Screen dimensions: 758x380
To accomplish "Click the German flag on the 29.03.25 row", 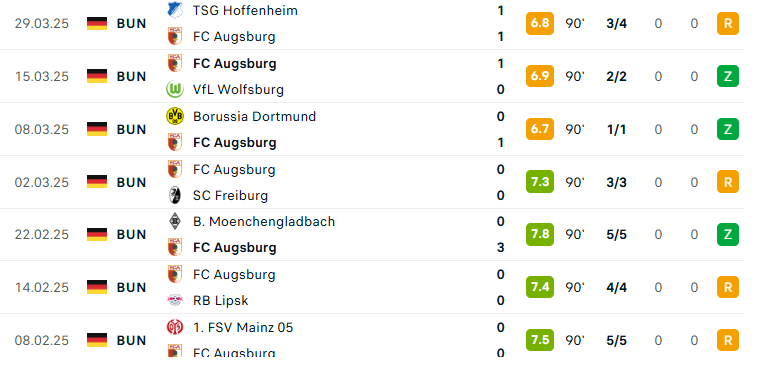I will point(97,23).
